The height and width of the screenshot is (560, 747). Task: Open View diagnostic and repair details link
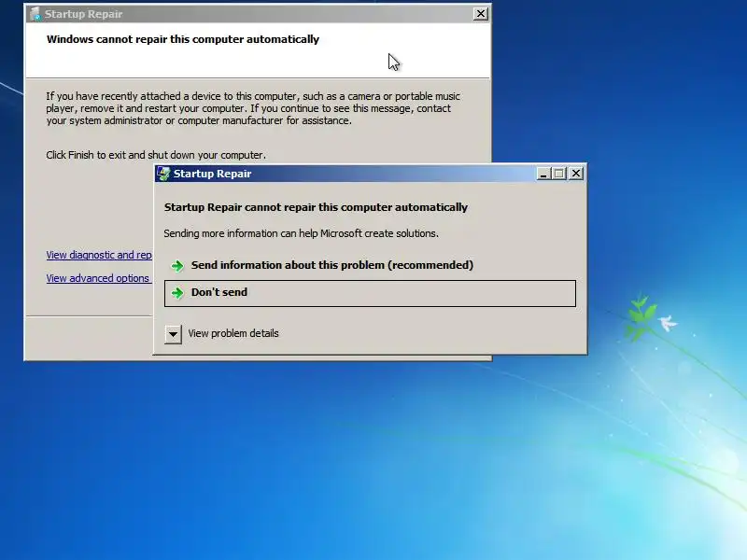point(99,255)
